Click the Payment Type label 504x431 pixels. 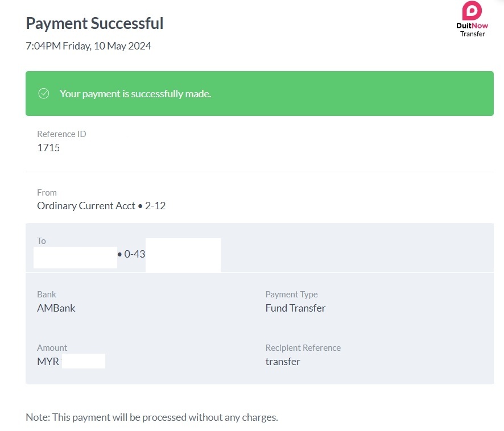click(291, 295)
